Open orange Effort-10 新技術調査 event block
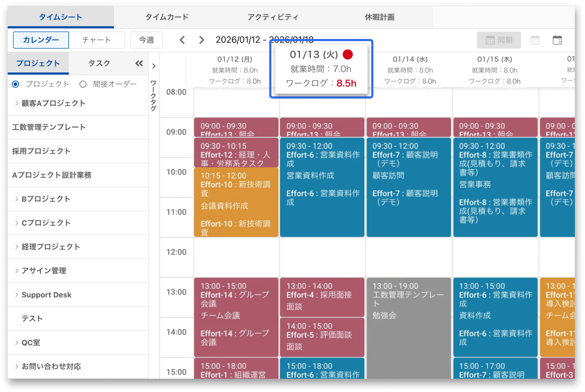The height and width of the screenshot is (392, 585). coord(236,202)
